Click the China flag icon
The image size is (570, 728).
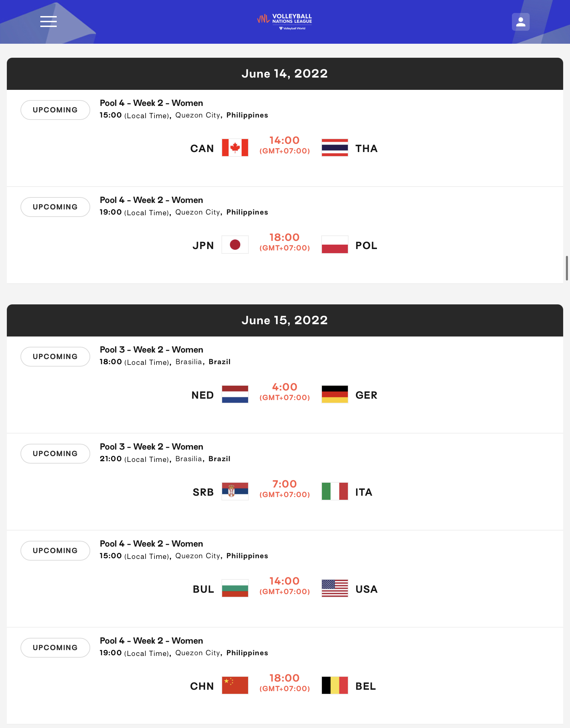[x=235, y=685]
